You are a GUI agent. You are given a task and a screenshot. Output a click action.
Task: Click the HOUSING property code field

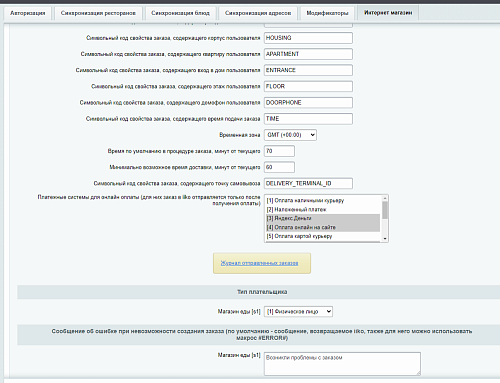coord(308,38)
